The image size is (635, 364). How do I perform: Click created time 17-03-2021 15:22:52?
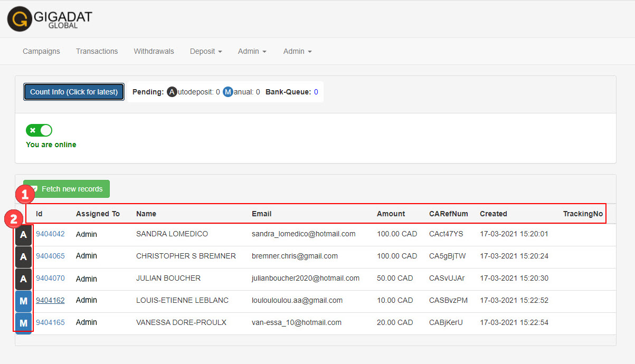coord(514,300)
